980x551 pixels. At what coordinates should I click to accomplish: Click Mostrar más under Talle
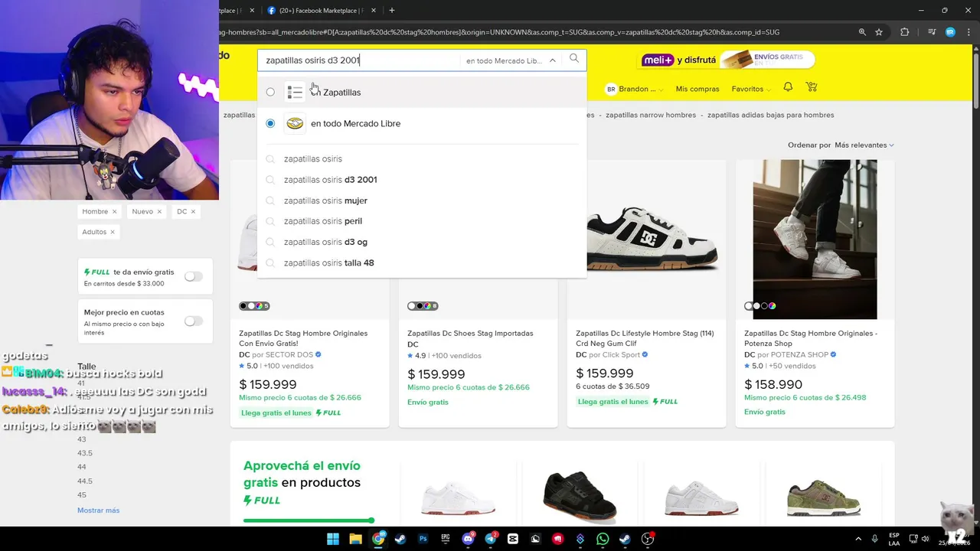tap(98, 510)
